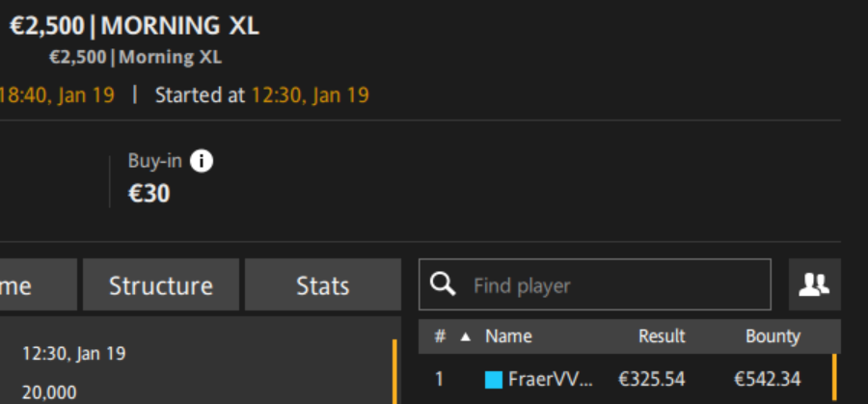Viewport: 868px width, 404px height.
Task: Click the blue color tag beside FraerVV
Action: click(x=494, y=380)
